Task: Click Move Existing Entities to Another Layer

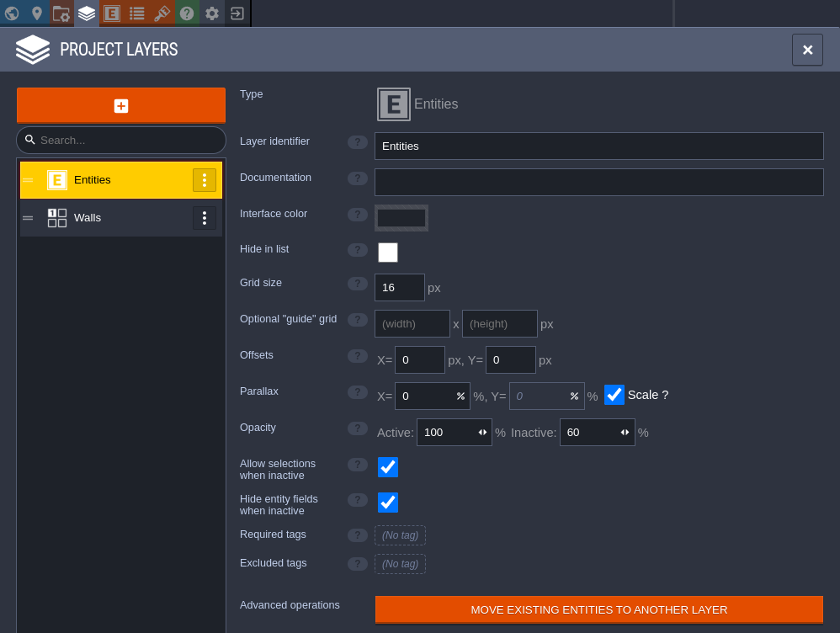Action: point(598,609)
